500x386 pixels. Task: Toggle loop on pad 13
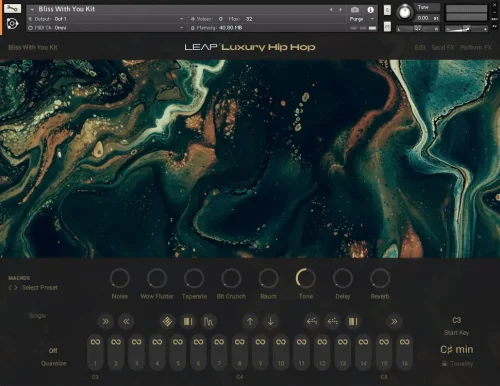tap(343, 342)
